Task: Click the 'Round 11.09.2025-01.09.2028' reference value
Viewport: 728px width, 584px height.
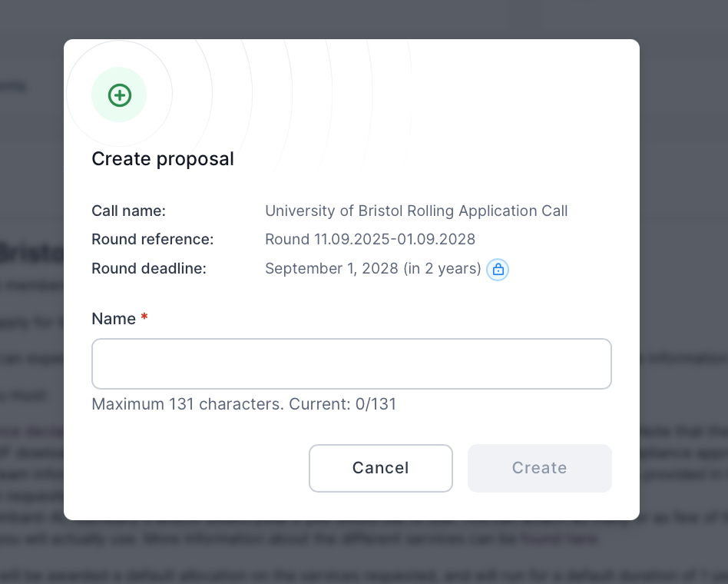Action: [370, 239]
